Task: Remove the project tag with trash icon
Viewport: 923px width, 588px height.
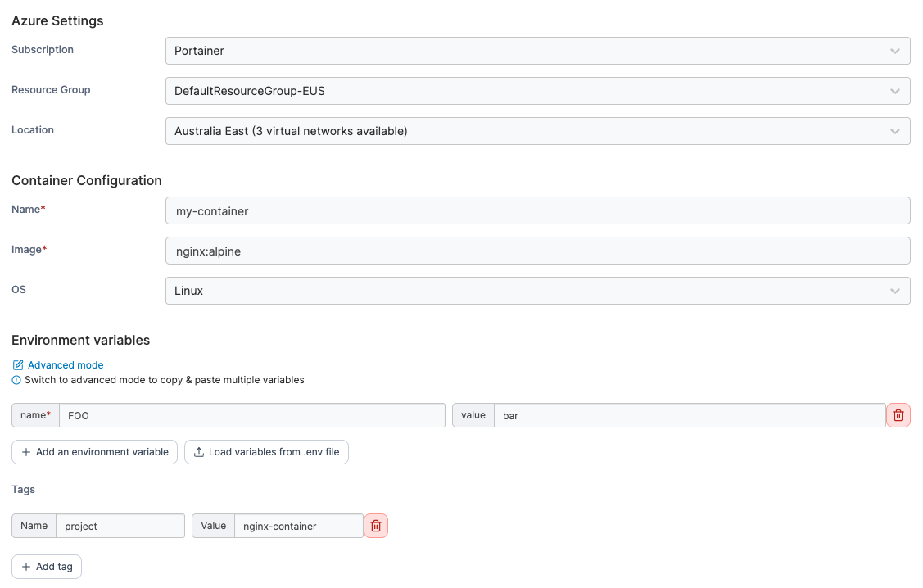Action: pyautogui.click(x=376, y=526)
